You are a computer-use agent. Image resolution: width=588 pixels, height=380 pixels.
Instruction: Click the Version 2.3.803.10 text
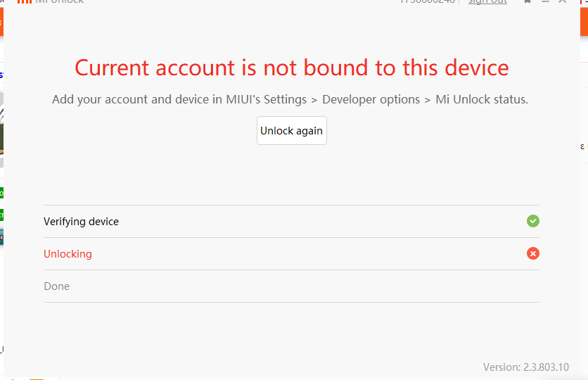coord(525,367)
